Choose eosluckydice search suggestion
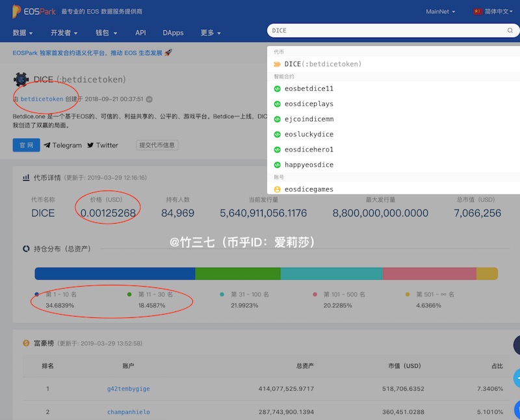The height and width of the screenshot is (420, 520). 393,135
